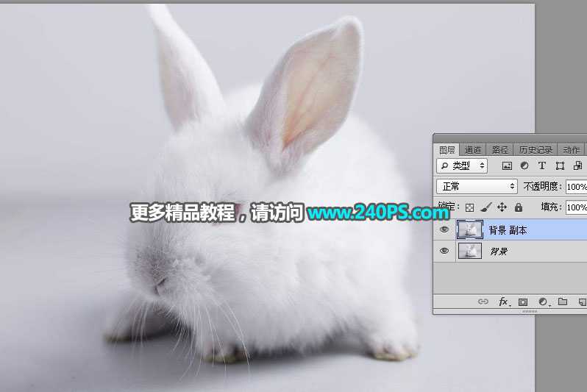This screenshot has height=392, width=587.
Task: Add a layer mask
Action: pyautogui.click(x=523, y=302)
